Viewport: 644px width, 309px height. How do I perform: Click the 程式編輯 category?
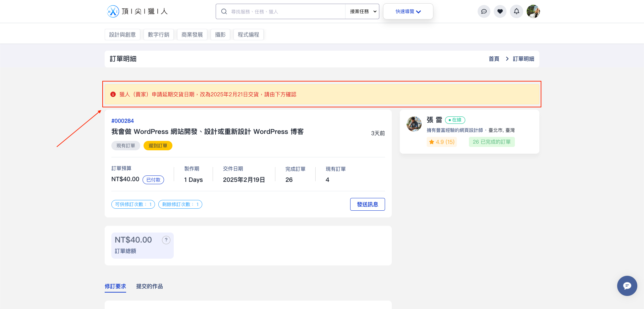[248, 34]
